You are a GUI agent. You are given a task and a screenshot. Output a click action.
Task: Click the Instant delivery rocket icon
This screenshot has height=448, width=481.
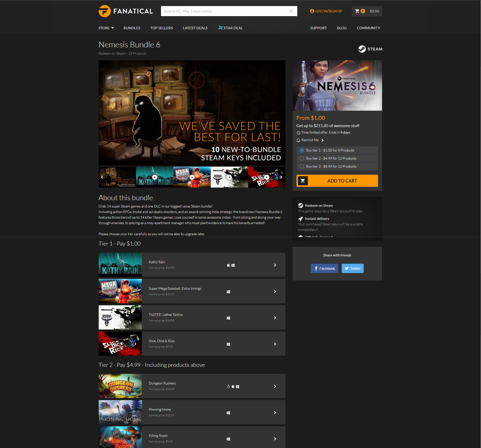(300, 219)
